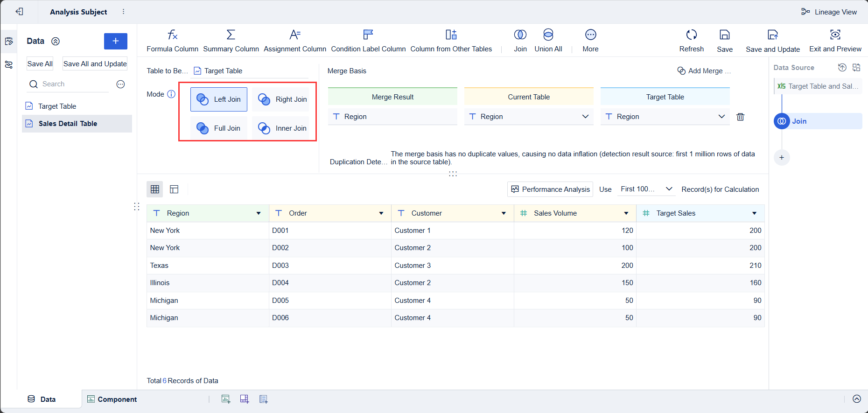The image size is (868, 413).
Task: Click the Union All toolbar icon
Action: [x=548, y=35]
